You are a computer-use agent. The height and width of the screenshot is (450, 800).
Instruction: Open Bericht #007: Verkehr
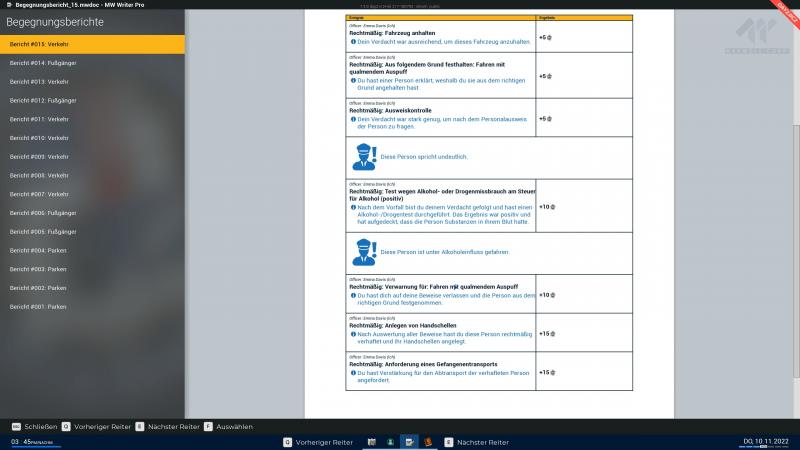point(92,194)
